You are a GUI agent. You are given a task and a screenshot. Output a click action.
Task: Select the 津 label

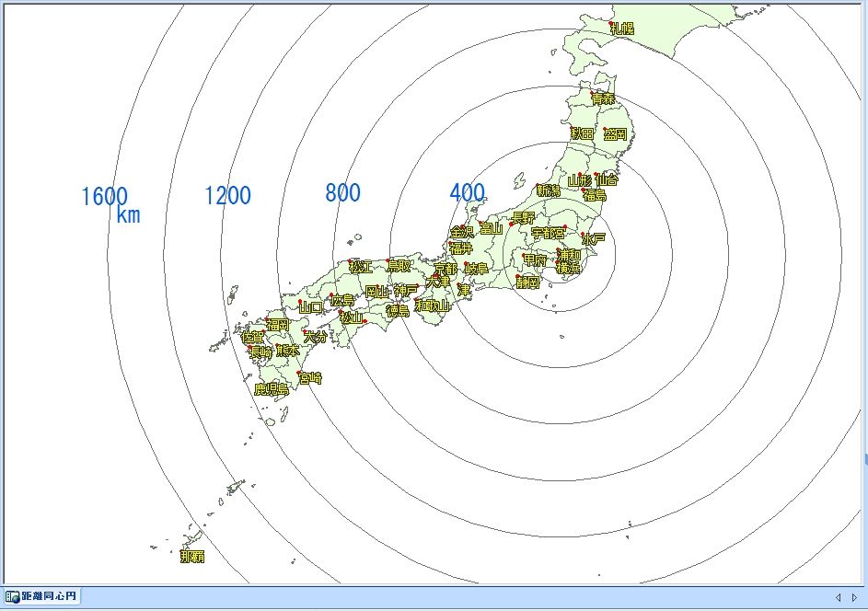click(463, 290)
